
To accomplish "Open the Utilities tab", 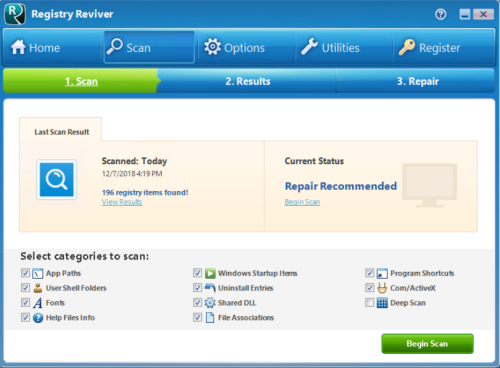I will (x=344, y=47).
